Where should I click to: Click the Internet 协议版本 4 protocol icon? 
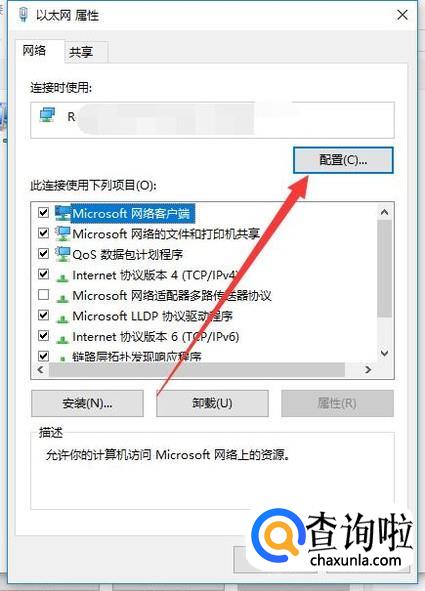coord(63,277)
